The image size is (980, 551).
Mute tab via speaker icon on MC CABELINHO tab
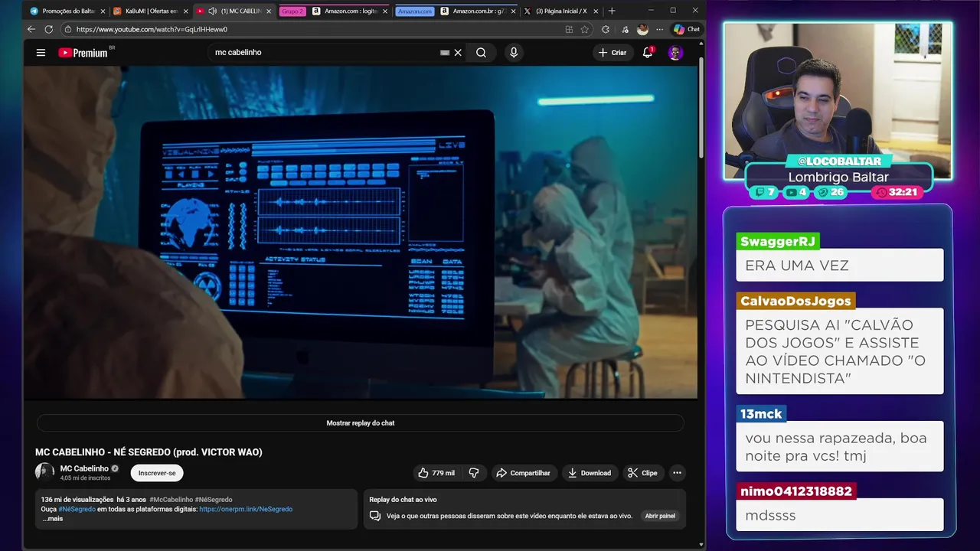[212, 11]
